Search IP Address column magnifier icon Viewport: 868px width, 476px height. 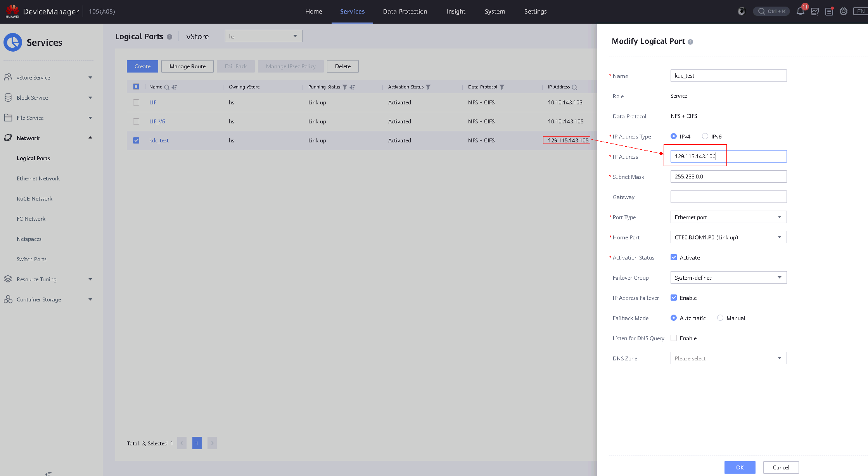pos(574,87)
